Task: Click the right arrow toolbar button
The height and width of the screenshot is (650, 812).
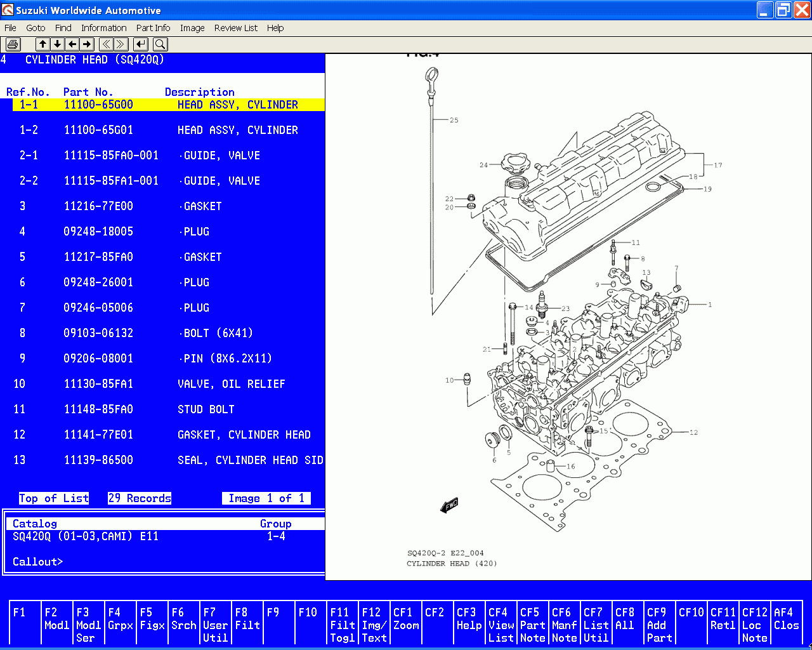Action: (87, 44)
